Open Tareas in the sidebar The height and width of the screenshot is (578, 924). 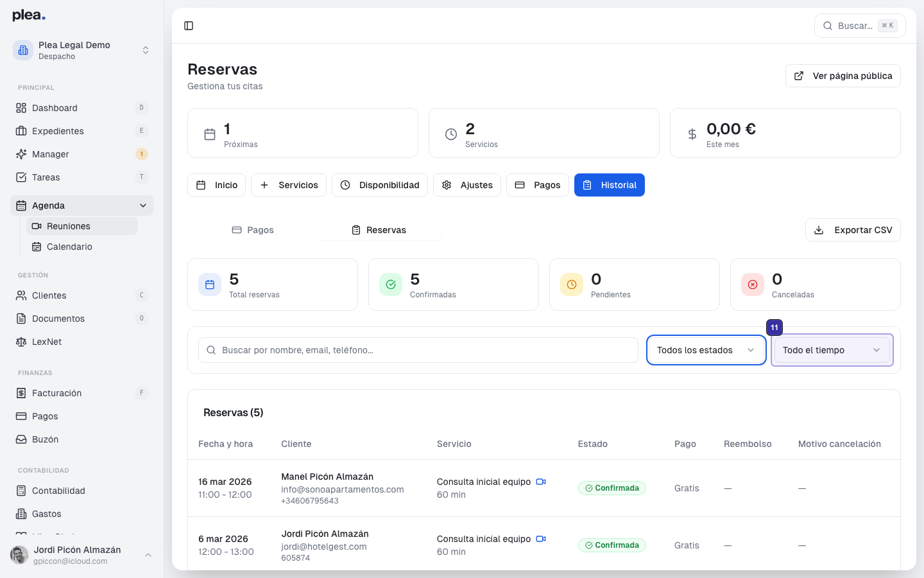(81, 177)
